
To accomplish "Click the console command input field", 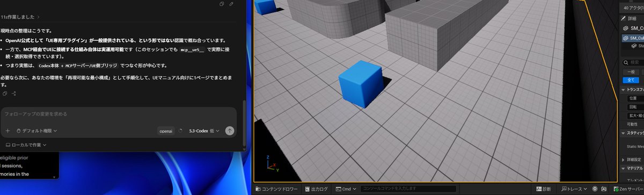I will (408, 189).
